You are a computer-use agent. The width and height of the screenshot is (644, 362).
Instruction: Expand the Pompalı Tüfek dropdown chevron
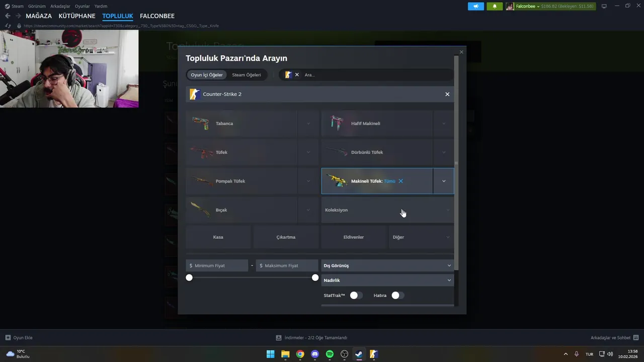coord(308,181)
